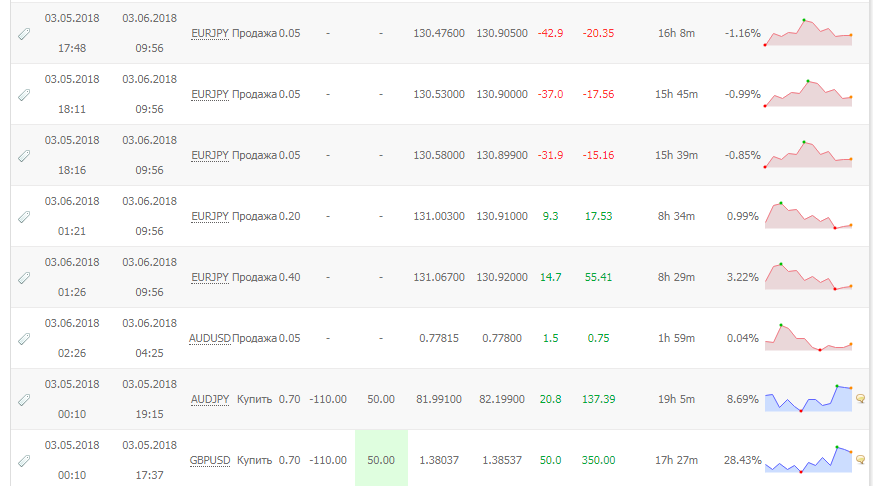Select the profit value 55.41

[x=599, y=277]
